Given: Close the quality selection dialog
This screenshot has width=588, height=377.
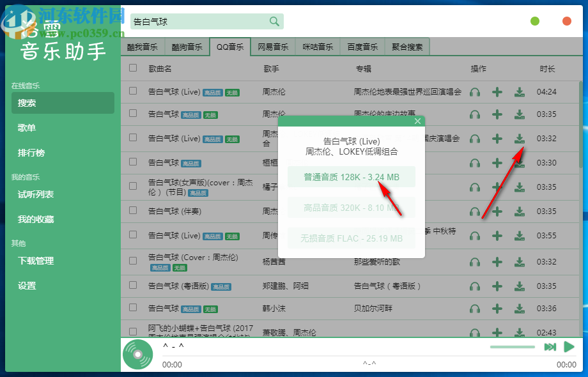Looking at the screenshot, I should [x=418, y=121].
